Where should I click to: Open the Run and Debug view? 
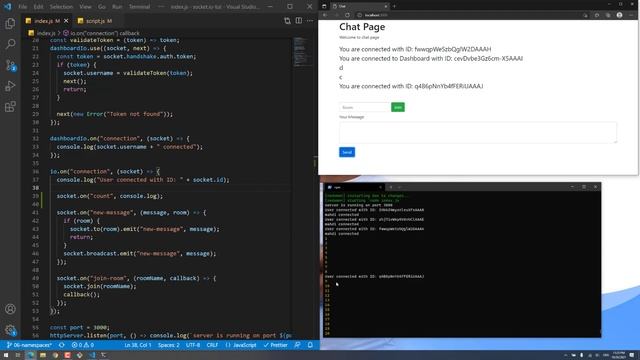pyautogui.click(x=10, y=86)
